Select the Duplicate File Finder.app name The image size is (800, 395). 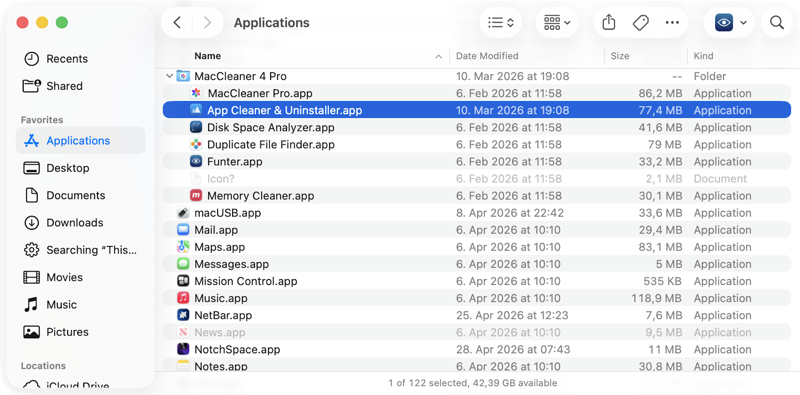coord(270,144)
